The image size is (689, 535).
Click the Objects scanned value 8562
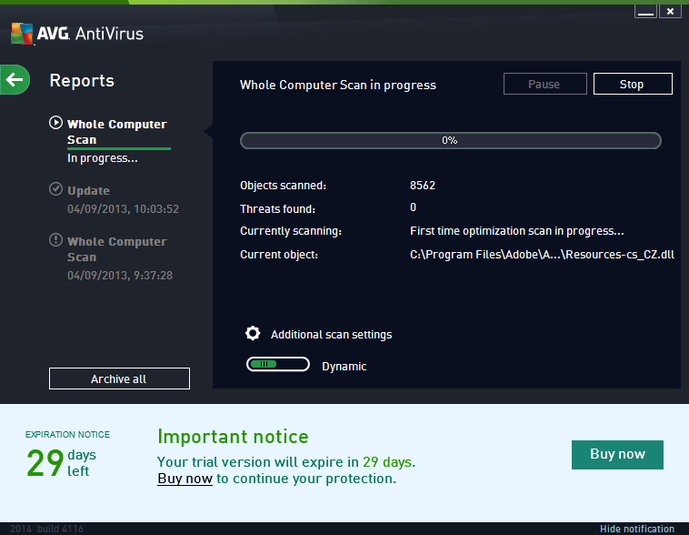[422, 185]
